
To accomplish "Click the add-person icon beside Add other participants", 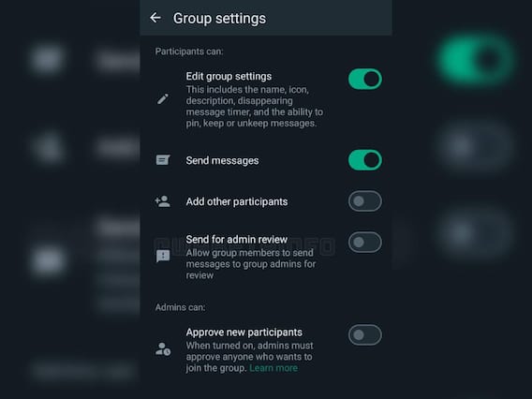I will pyautogui.click(x=163, y=201).
